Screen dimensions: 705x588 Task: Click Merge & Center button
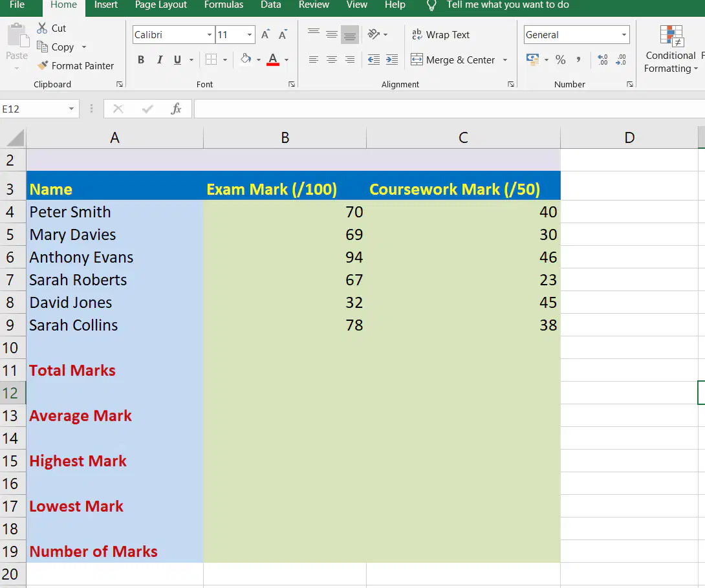pos(453,60)
